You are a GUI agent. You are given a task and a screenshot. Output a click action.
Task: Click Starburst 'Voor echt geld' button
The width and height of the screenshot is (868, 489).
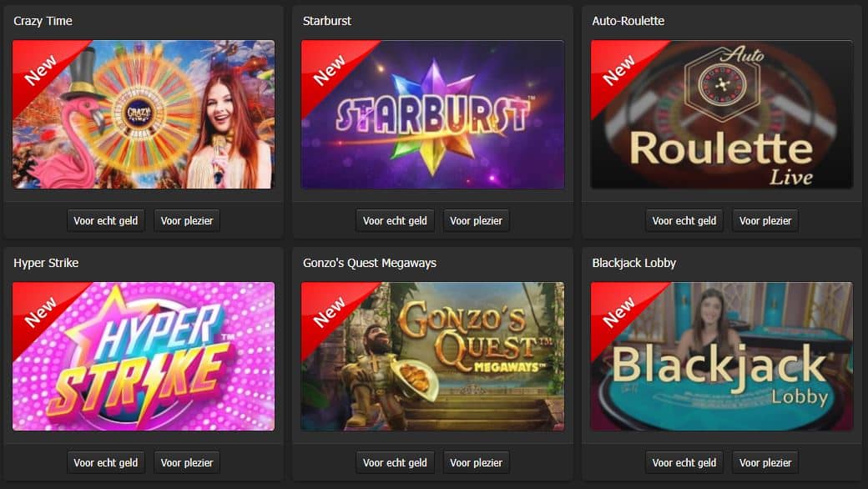coord(396,220)
